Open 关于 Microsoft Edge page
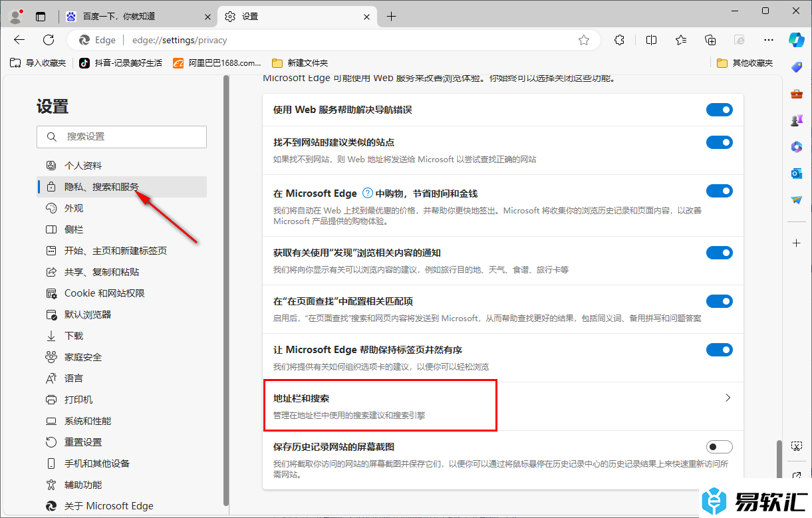This screenshot has height=518, width=812. pos(122,506)
